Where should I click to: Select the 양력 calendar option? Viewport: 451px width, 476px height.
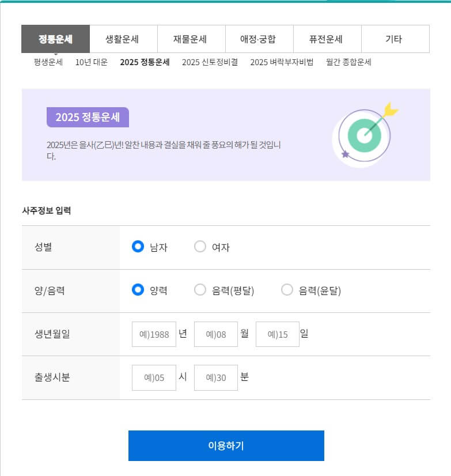138,290
